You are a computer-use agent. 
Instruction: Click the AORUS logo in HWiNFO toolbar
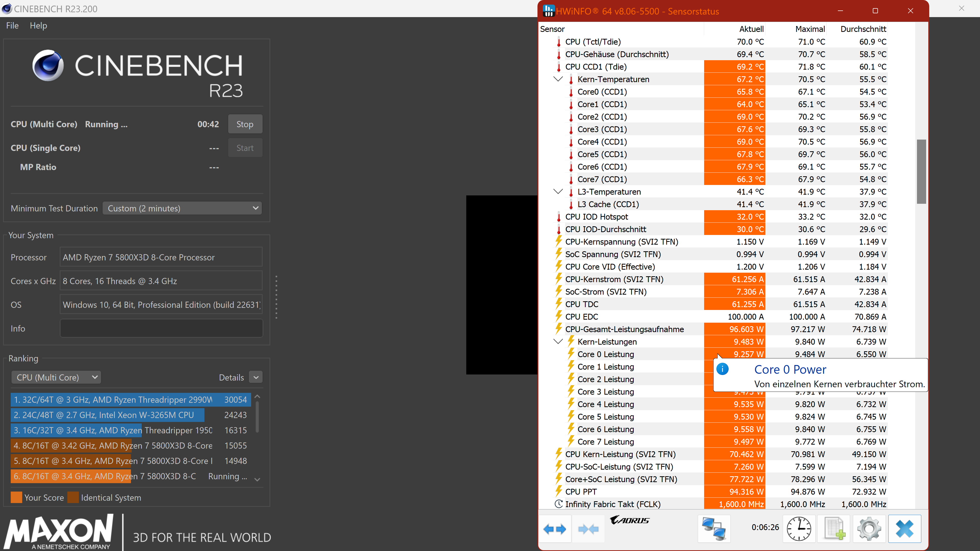pos(630,520)
